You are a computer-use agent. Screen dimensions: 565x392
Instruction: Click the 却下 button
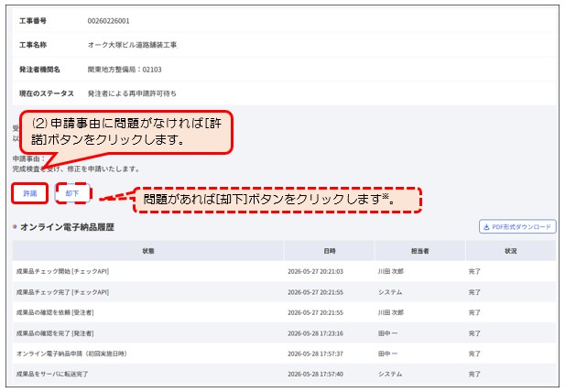point(72,193)
